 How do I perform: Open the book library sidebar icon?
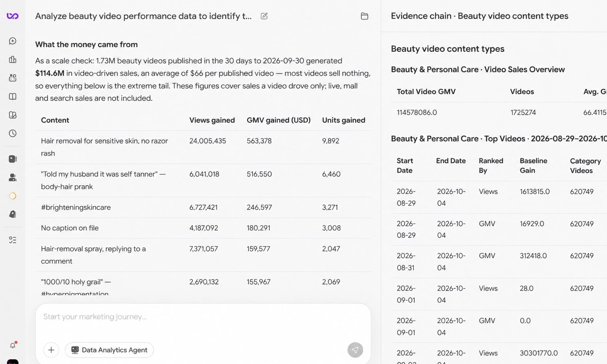click(13, 96)
